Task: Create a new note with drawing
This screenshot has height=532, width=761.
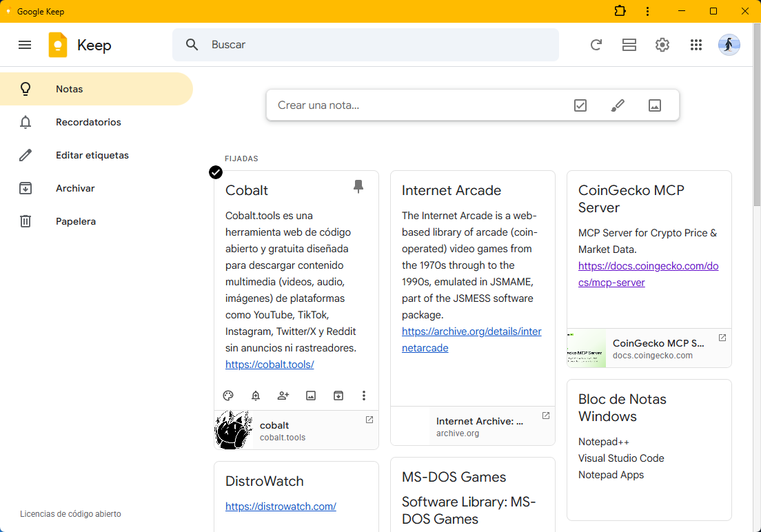Action: (x=618, y=105)
